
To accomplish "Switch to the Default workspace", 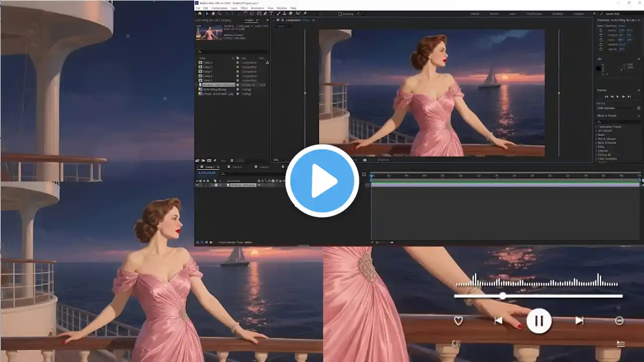I will click(474, 14).
